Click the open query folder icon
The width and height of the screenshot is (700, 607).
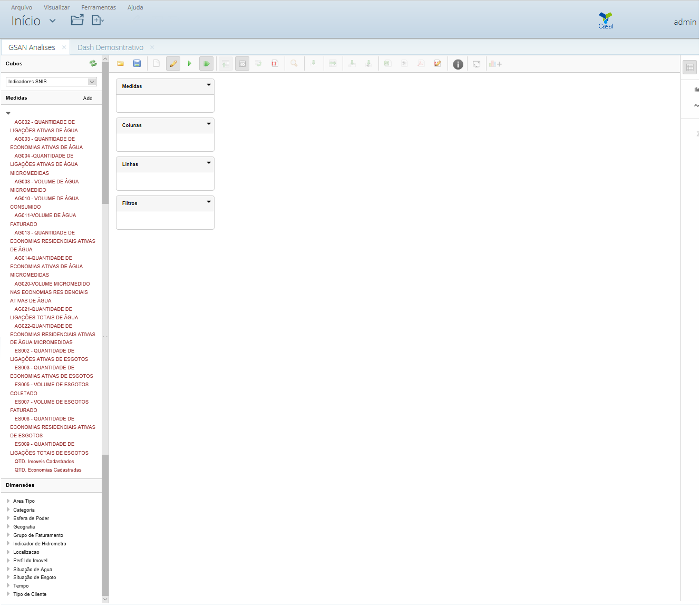point(121,64)
